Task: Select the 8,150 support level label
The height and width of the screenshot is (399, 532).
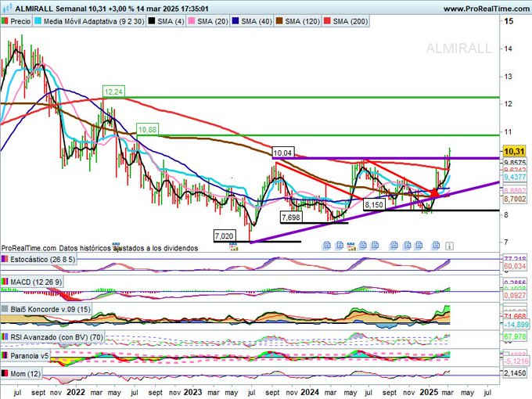Action: [x=374, y=205]
